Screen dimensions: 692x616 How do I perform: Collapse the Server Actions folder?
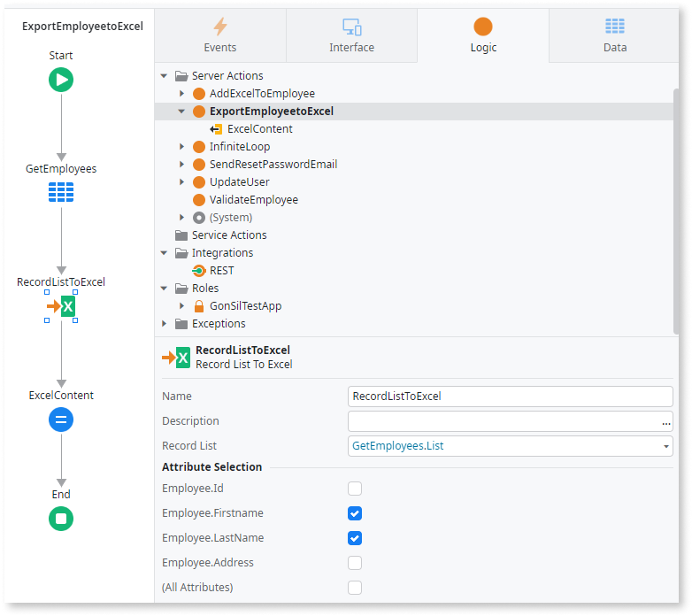[x=164, y=76]
